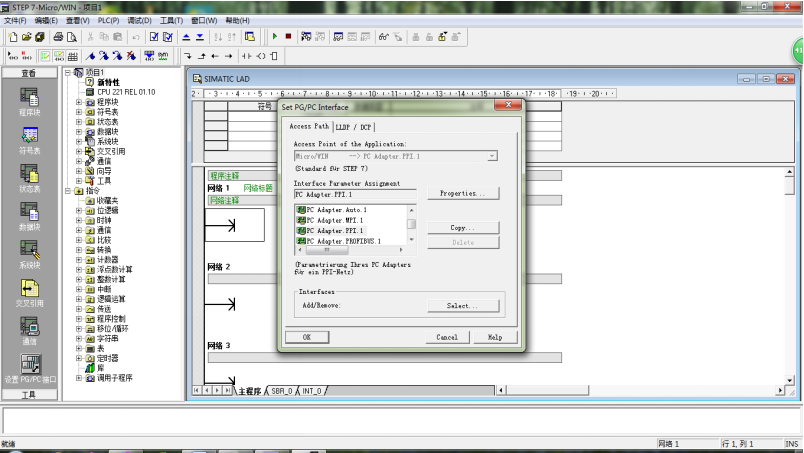Expand the 符号表 tree node

(79, 112)
